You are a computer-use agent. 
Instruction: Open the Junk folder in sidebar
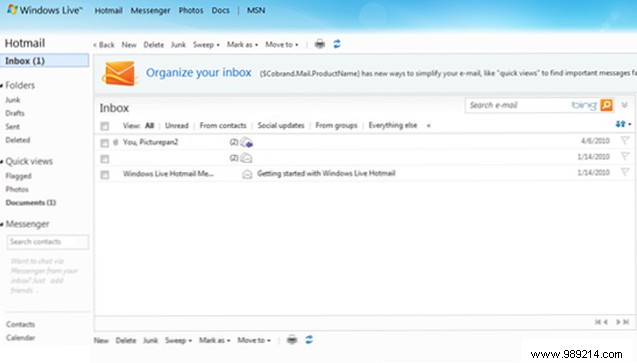(x=13, y=100)
